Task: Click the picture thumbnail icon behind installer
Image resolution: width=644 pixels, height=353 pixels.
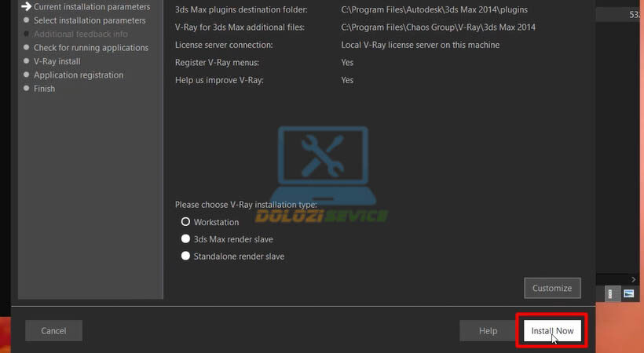Action: [628, 293]
